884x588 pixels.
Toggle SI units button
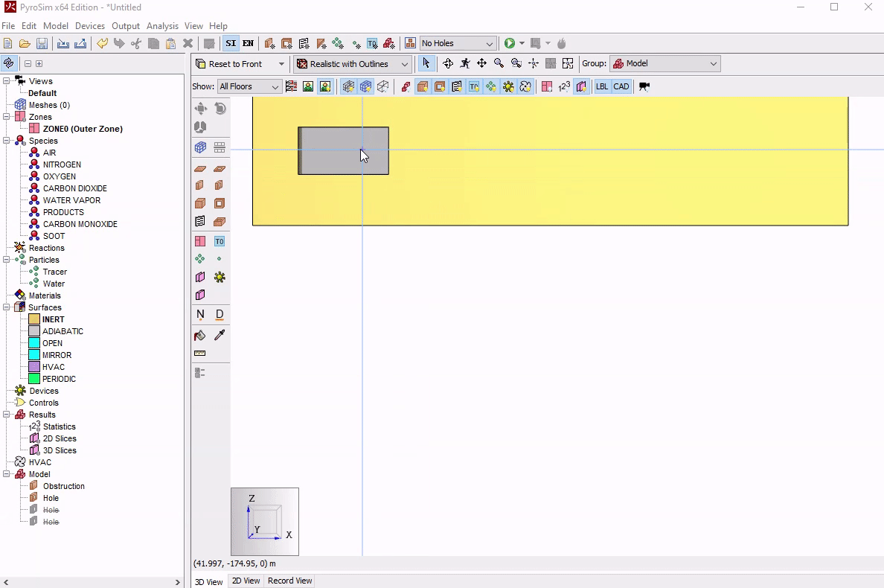[x=231, y=44]
